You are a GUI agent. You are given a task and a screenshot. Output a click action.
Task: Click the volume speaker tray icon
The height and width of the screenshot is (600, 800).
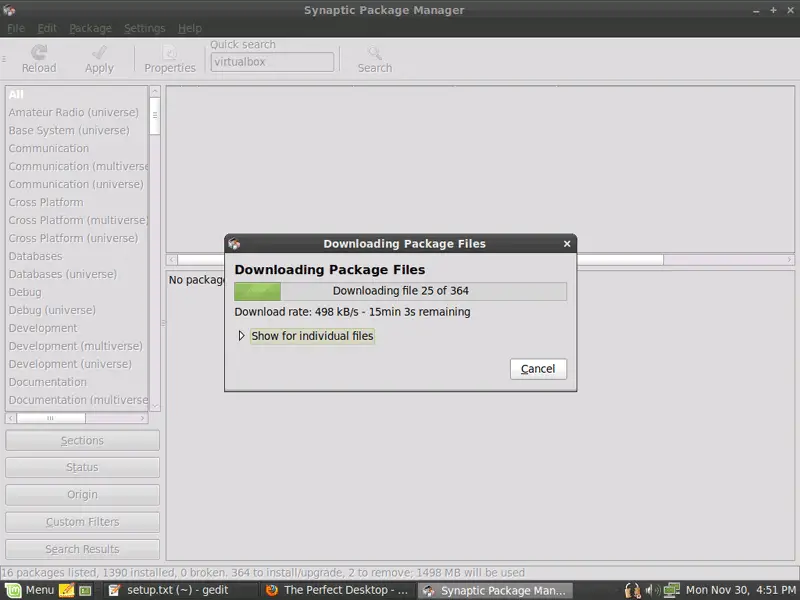(x=652, y=590)
